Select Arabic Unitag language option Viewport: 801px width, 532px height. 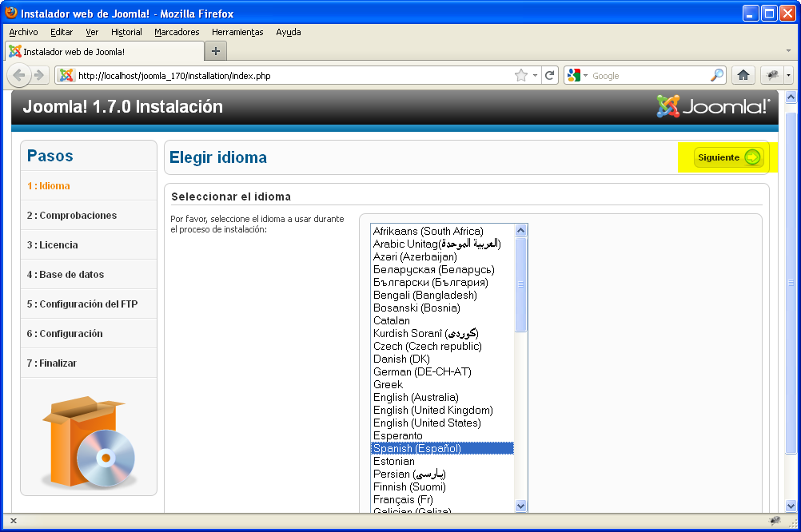coord(442,244)
